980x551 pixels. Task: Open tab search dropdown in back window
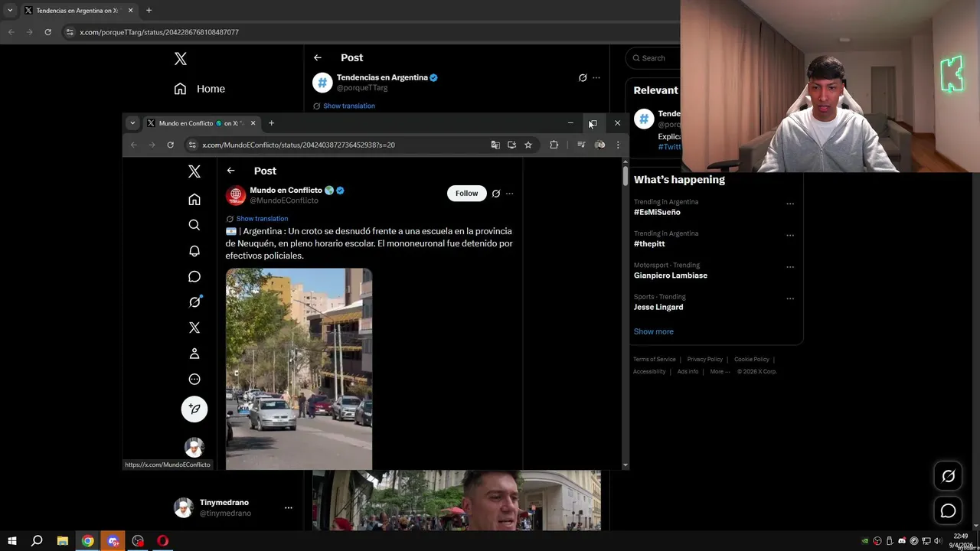coord(10,11)
